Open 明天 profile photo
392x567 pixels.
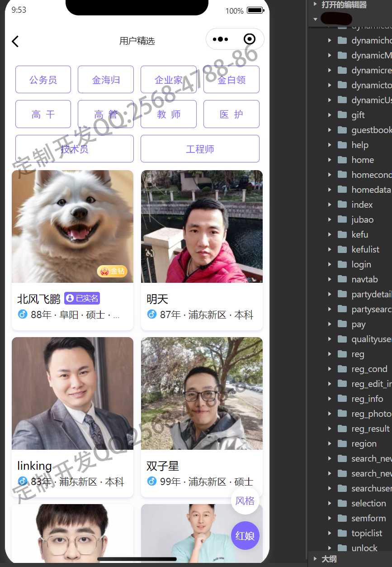202,226
